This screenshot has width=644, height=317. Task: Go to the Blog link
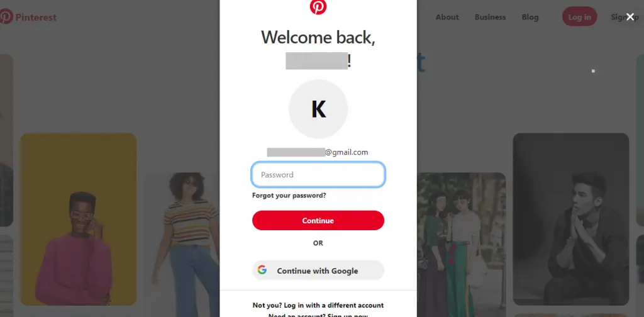pyautogui.click(x=530, y=17)
